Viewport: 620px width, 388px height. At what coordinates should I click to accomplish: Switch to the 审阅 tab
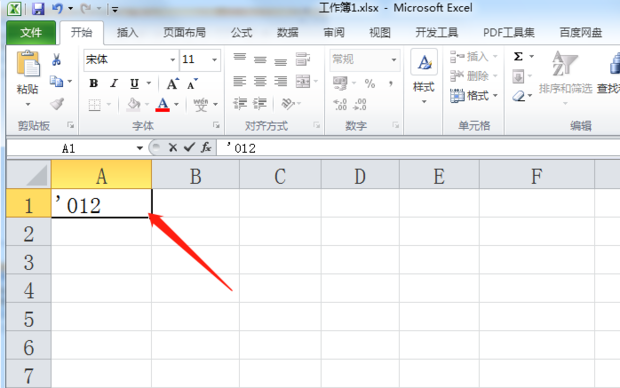tap(334, 32)
